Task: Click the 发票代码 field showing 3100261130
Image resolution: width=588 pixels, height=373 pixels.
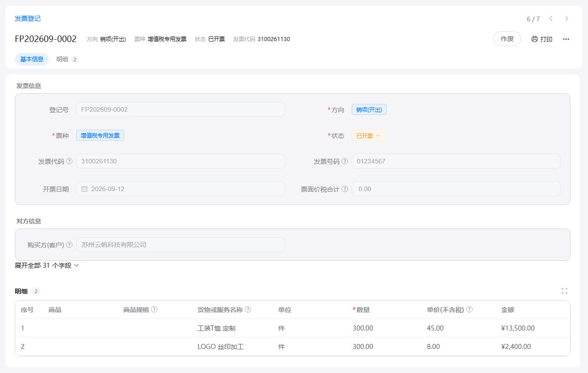Action: coord(180,161)
